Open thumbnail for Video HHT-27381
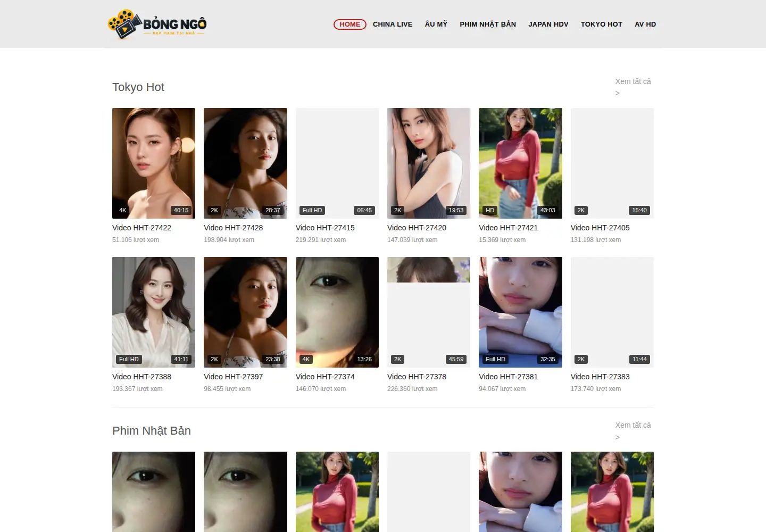 click(520, 312)
